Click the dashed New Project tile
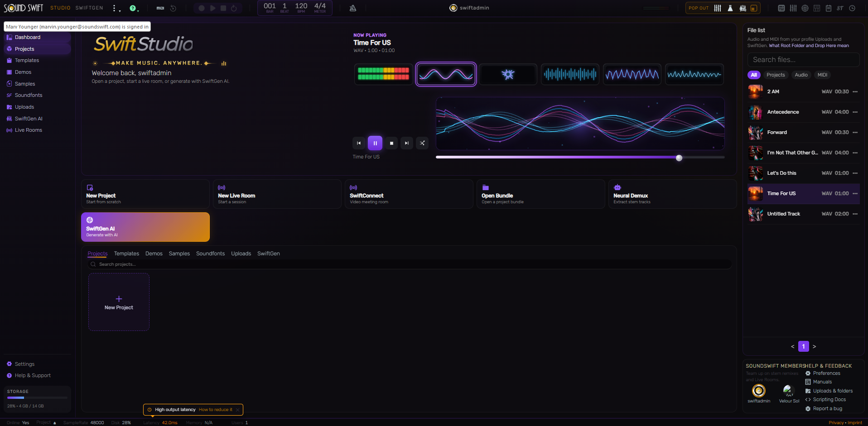Viewport: 868px width, 426px height. click(x=119, y=302)
